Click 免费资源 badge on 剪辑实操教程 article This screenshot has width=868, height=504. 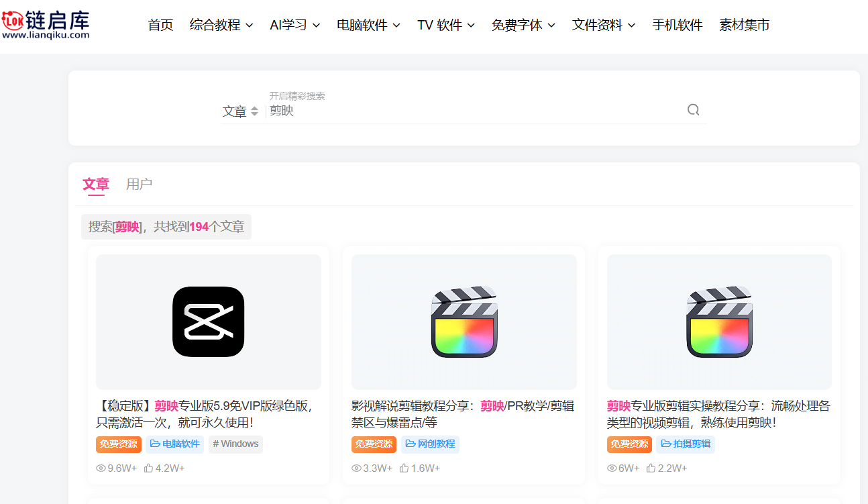[x=630, y=444]
